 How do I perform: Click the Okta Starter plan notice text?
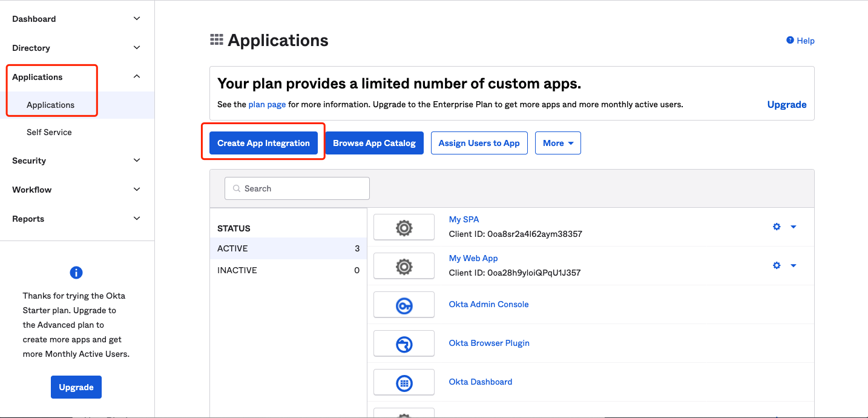click(x=76, y=325)
